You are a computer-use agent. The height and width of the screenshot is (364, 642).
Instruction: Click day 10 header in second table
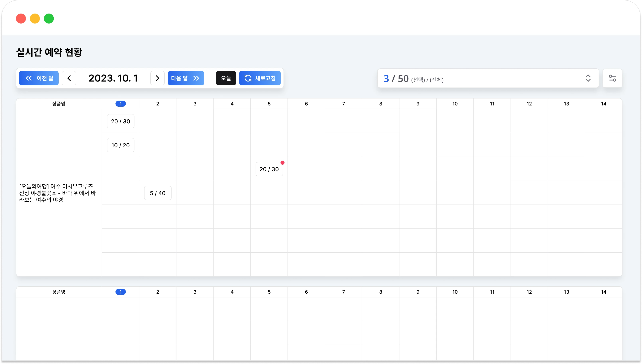pos(455,292)
